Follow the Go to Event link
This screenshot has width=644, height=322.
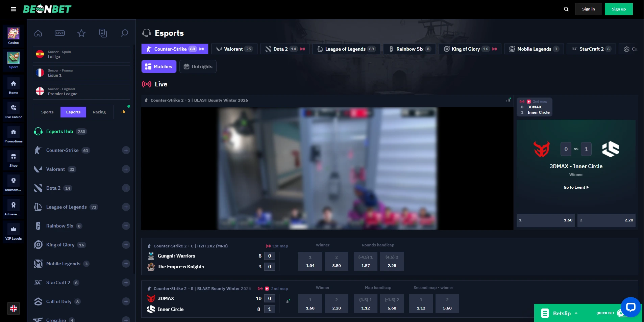(x=576, y=187)
